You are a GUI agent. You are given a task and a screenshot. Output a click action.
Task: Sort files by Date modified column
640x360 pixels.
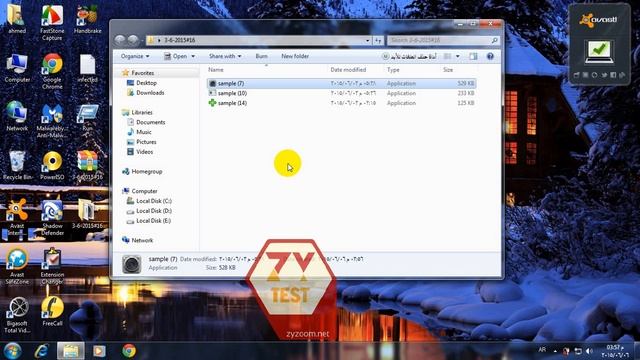click(x=348, y=70)
